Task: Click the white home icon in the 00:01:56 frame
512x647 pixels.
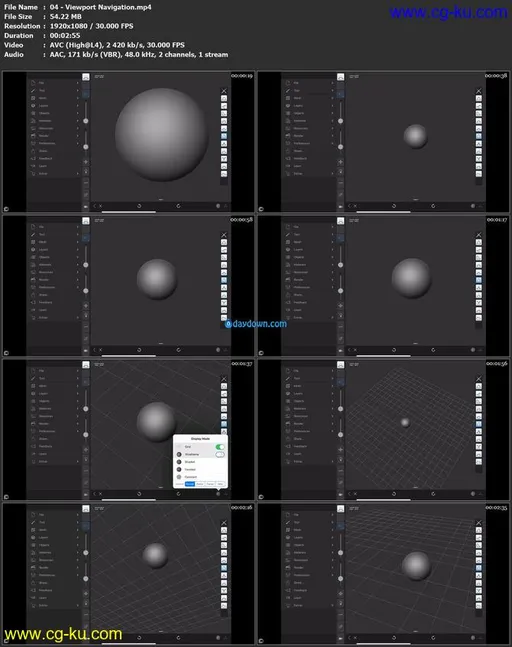Action: [340, 365]
